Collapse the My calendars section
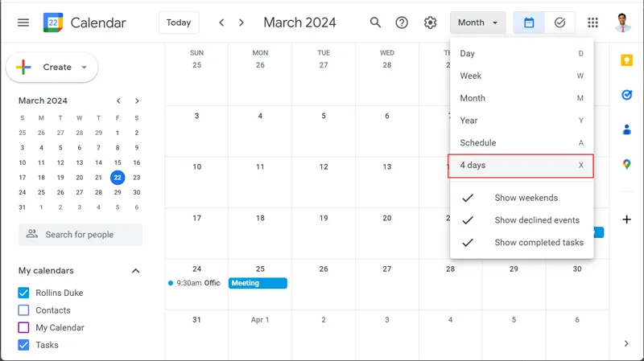This screenshot has height=361, width=644. (x=135, y=271)
